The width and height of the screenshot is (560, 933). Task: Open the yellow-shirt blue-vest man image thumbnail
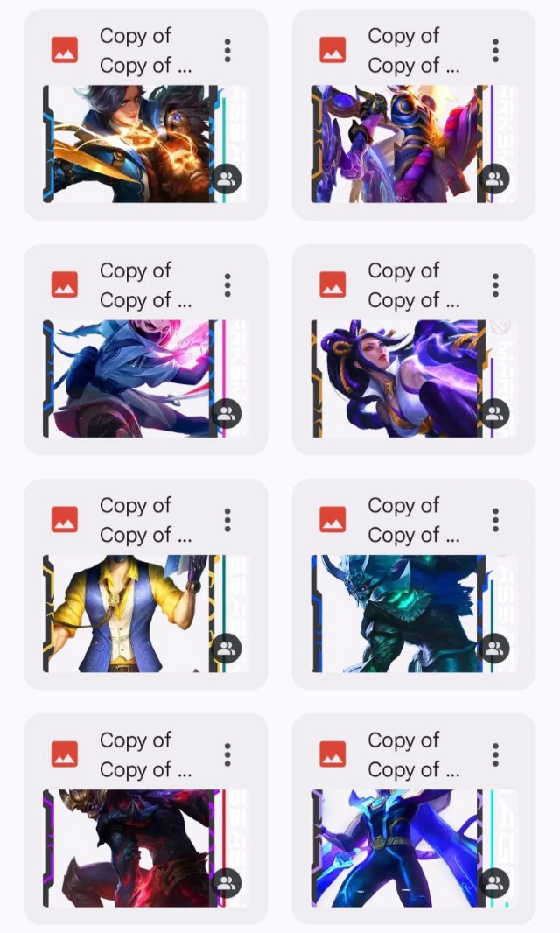click(x=146, y=614)
